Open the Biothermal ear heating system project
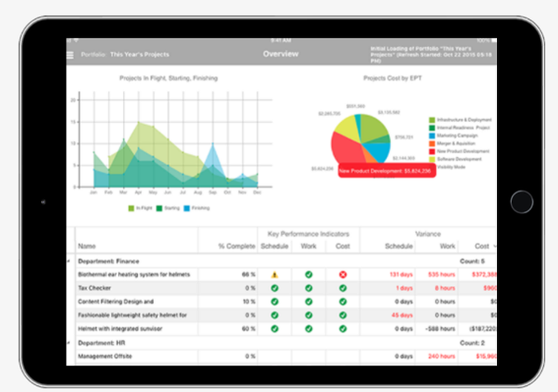 click(134, 274)
